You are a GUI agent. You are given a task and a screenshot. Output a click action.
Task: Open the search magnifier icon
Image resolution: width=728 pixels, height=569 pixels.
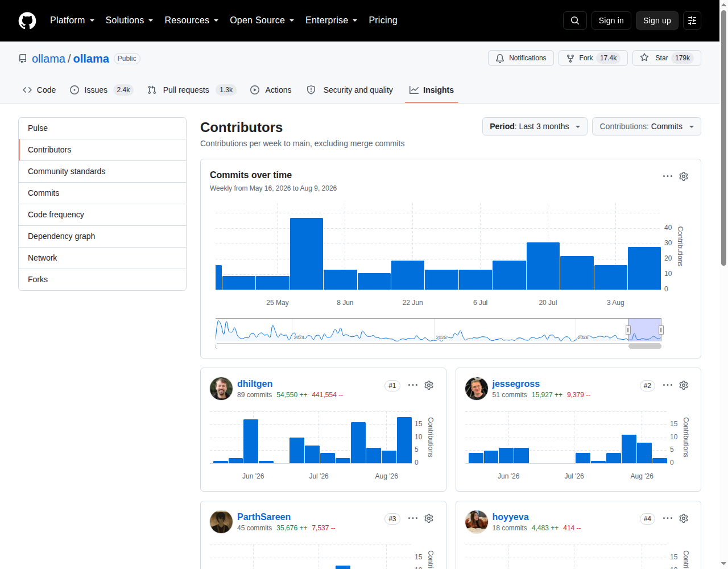(x=575, y=20)
